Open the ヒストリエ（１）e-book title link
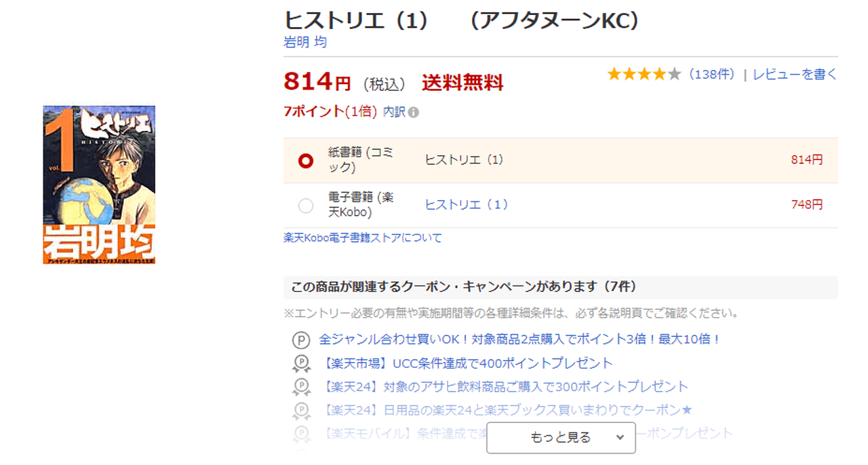Screen dimensions: 868x465 [466, 205]
